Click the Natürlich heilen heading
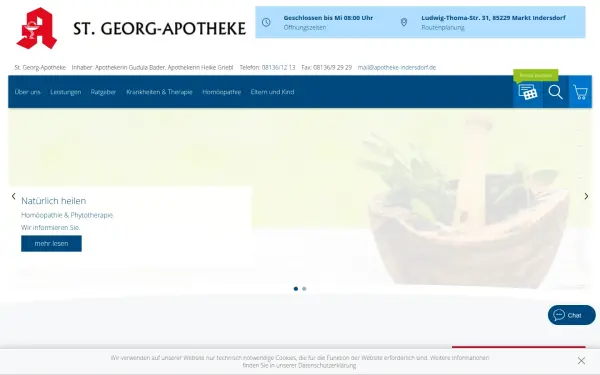The image size is (600, 375). click(54, 201)
